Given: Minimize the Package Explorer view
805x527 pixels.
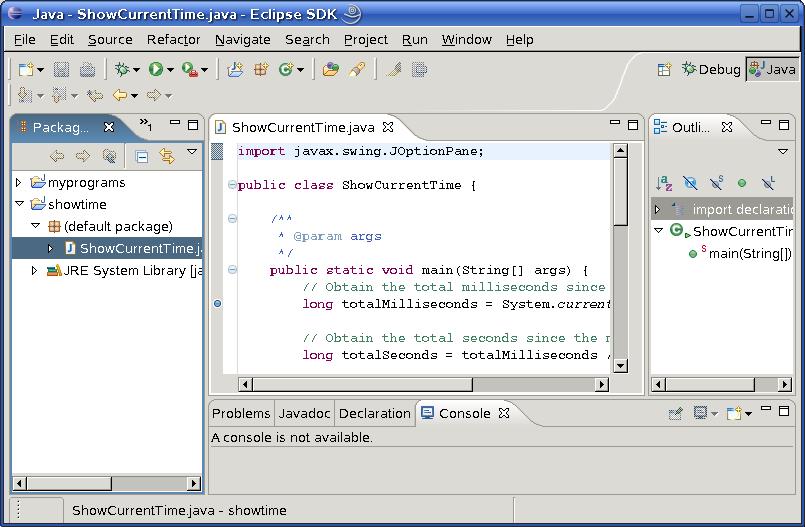Looking at the screenshot, I should tap(175, 123).
